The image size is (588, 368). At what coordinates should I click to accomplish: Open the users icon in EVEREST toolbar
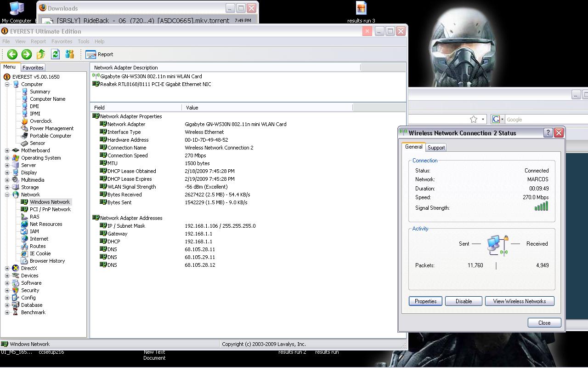click(69, 54)
